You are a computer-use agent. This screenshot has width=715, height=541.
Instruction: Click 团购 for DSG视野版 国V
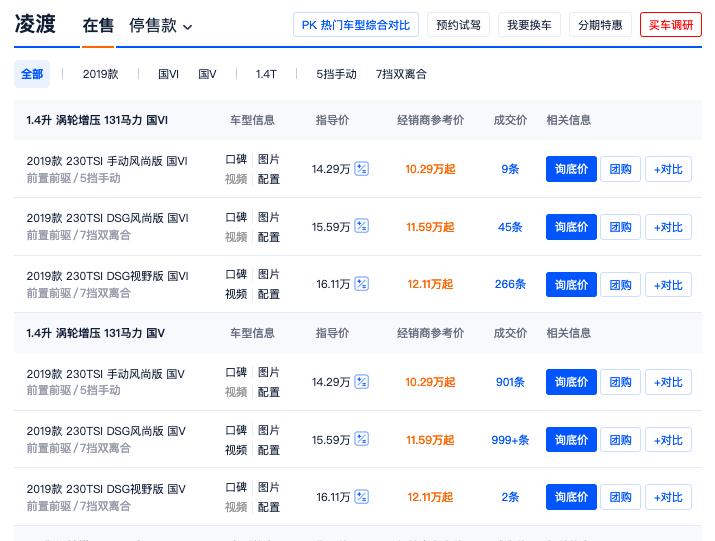(x=620, y=497)
